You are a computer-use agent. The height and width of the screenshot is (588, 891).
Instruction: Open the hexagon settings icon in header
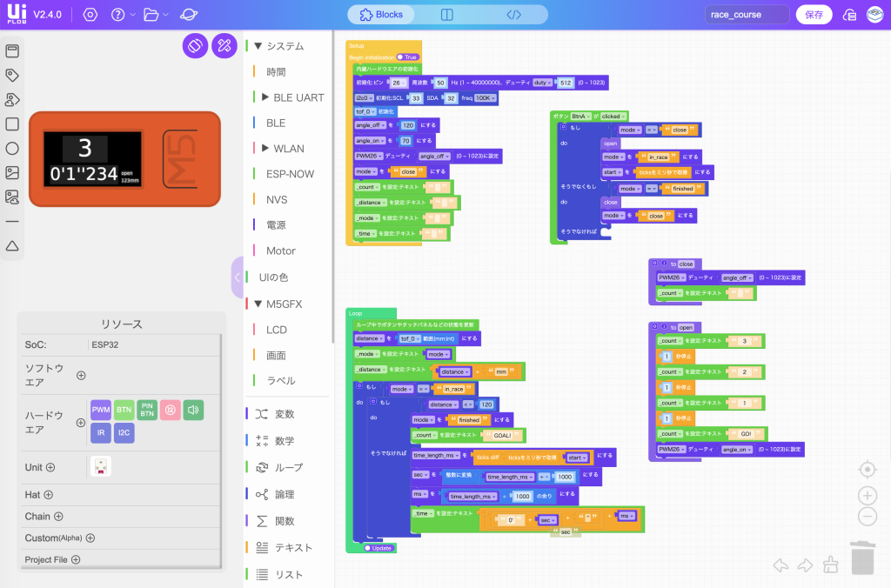coord(90,15)
